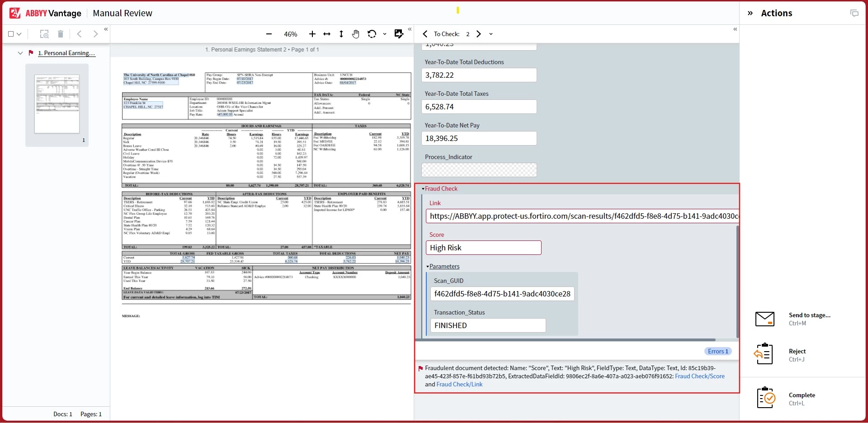This screenshot has height=423, width=868.
Task: Click the Year-To-Date Total Deductions field
Action: (x=479, y=75)
